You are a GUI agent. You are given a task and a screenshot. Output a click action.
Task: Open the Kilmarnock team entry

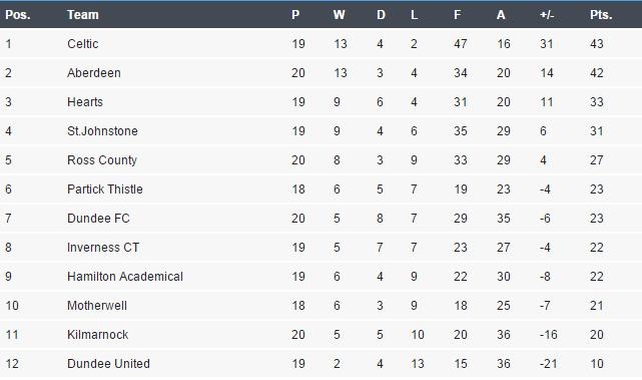coord(98,335)
